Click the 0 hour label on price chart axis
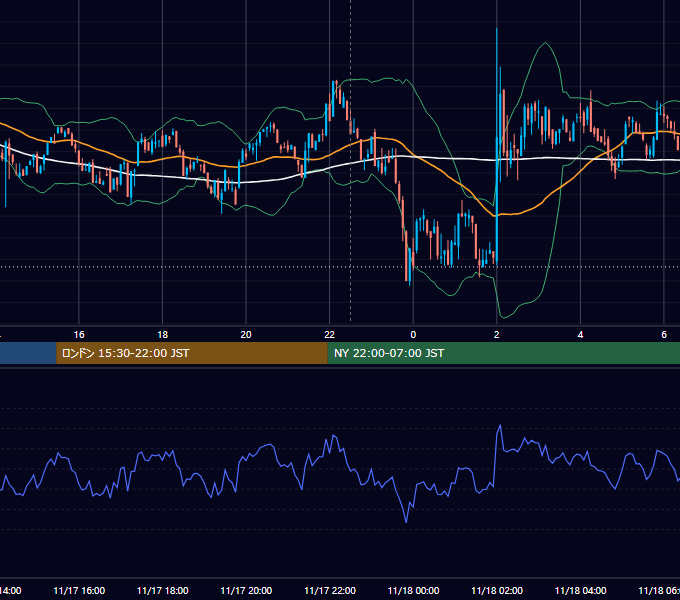Viewport: 680px width, 600px height. point(413,335)
